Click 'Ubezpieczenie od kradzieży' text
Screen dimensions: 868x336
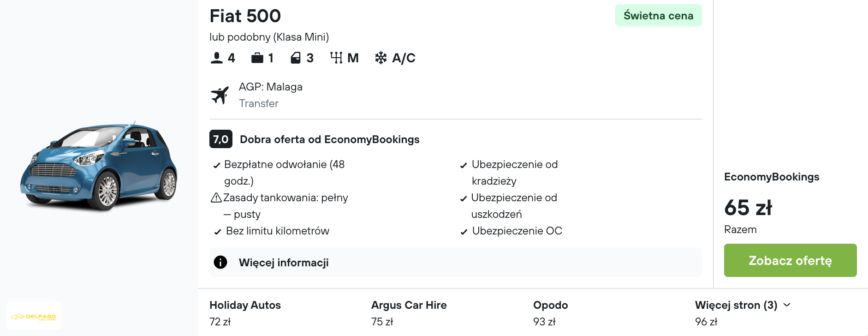click(x=515, y=173)
